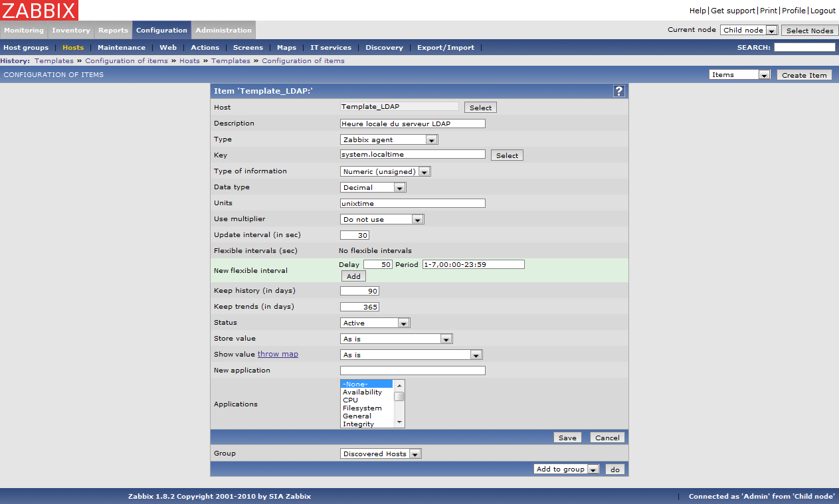
Task: Go to Host groups submenu
Action: coord(26,48)
